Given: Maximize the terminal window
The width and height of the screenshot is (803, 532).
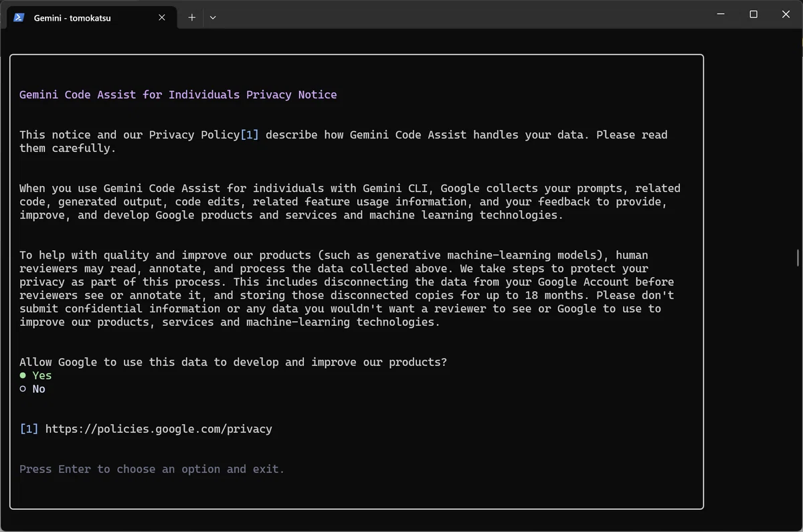Looking at the screenshot, I should (753, 14).
